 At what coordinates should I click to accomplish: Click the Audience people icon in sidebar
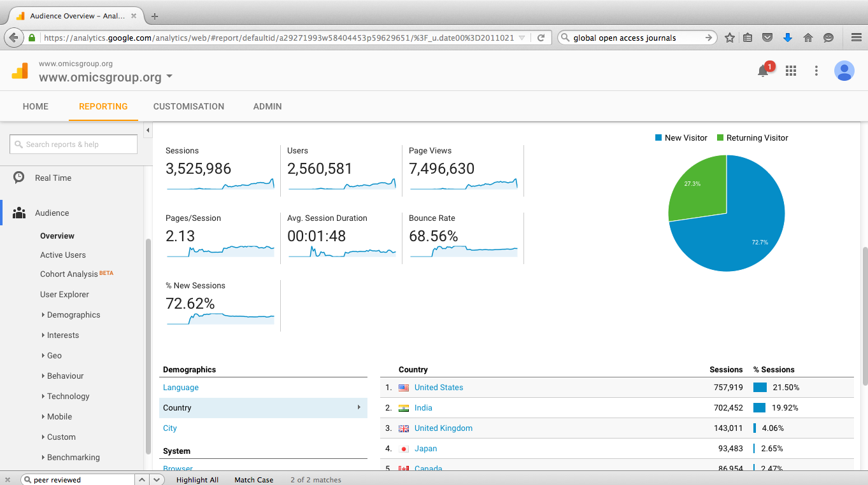click(18, 213)
